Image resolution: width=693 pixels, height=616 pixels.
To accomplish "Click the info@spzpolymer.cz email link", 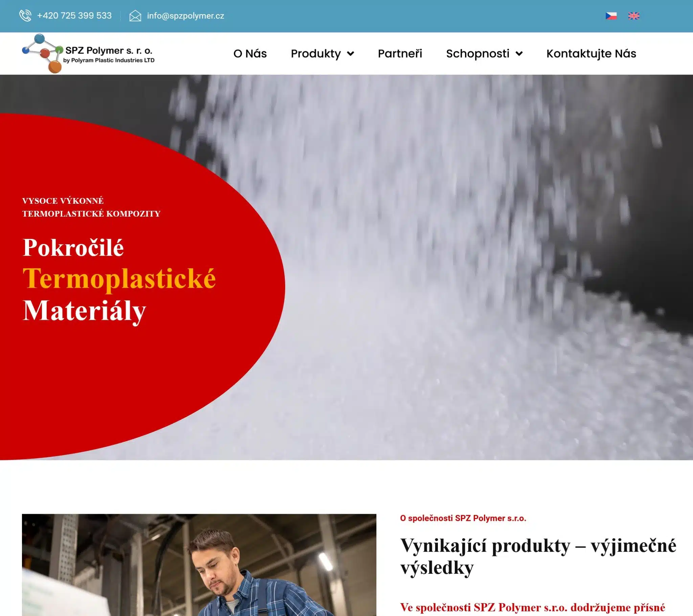I will click(185, 16).
